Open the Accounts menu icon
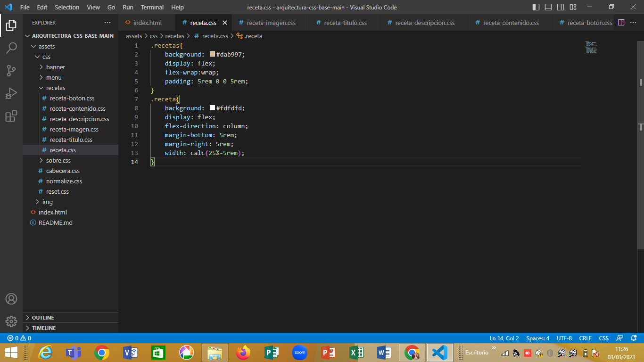The image size is (644, 362). click(11, 299)
